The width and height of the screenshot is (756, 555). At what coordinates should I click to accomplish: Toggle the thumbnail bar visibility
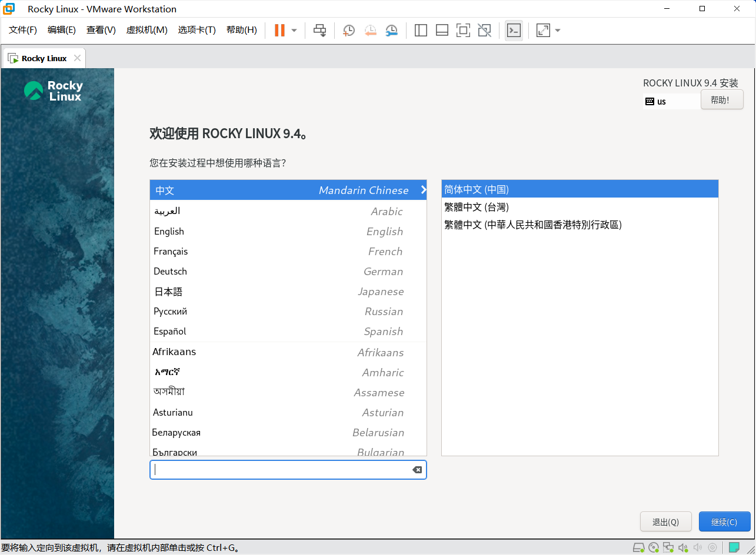tap(442, 30)
